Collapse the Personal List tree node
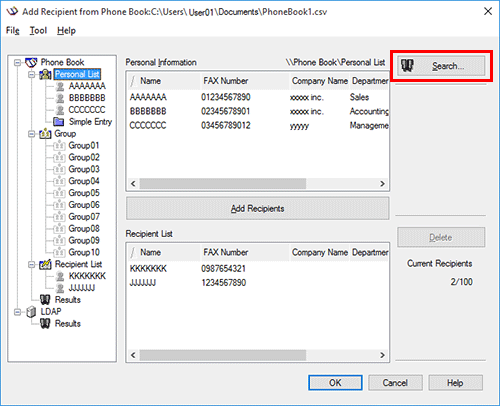The width and height of the screenshot is (500, 406). tap(32, 74)
